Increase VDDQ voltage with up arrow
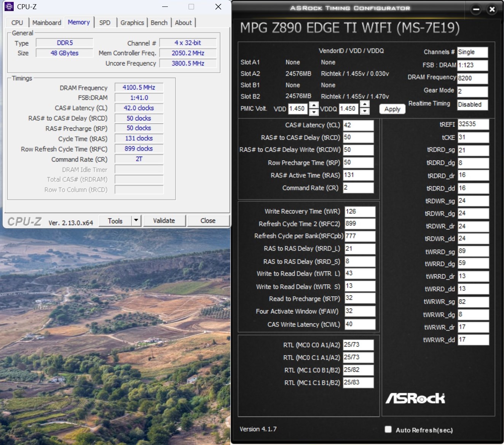Viewport: 504px width, 445px height. point(365,104)
